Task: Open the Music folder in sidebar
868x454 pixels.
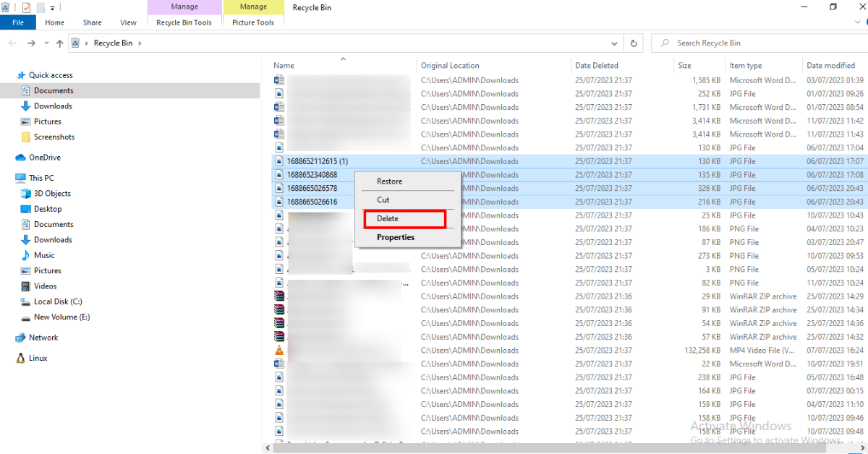Action: click(x=44, y=255)
